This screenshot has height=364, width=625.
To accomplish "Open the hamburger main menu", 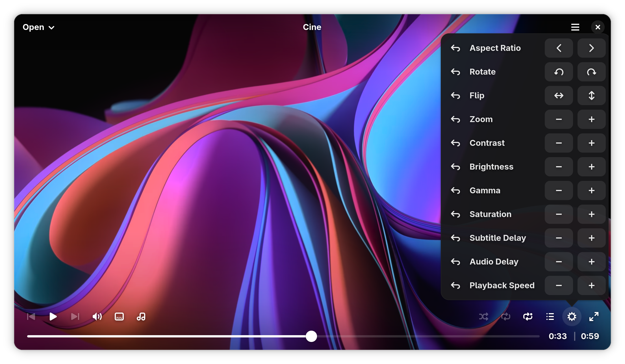I will (x=575, y=27).
